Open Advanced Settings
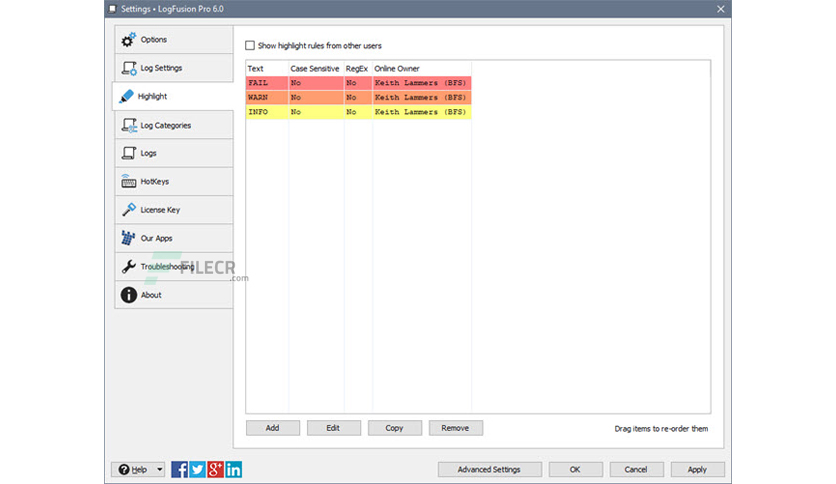Screen dimensions: 836x484 click(489, 470)
